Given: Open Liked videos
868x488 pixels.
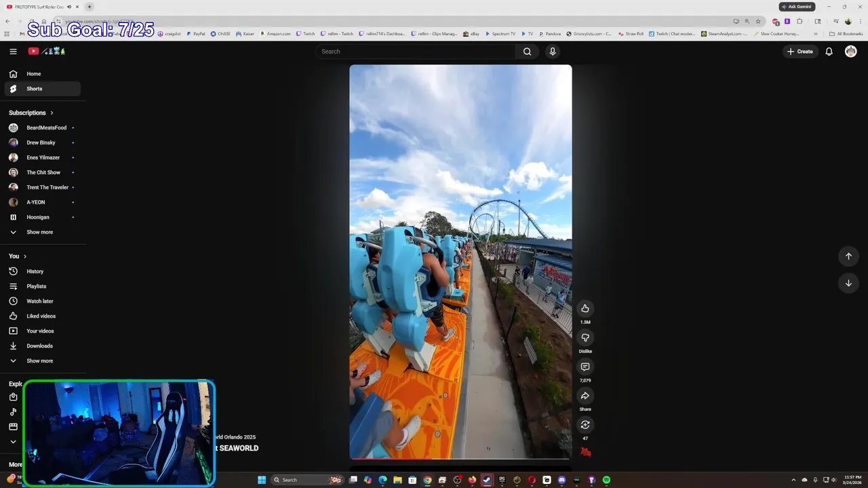Looking at the screenshot, I should [43, 316].
